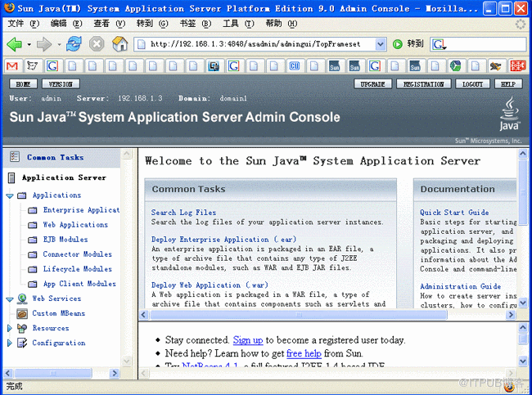
Task: Click scroll-down arrow of main content frame
Action: point(523,303)
